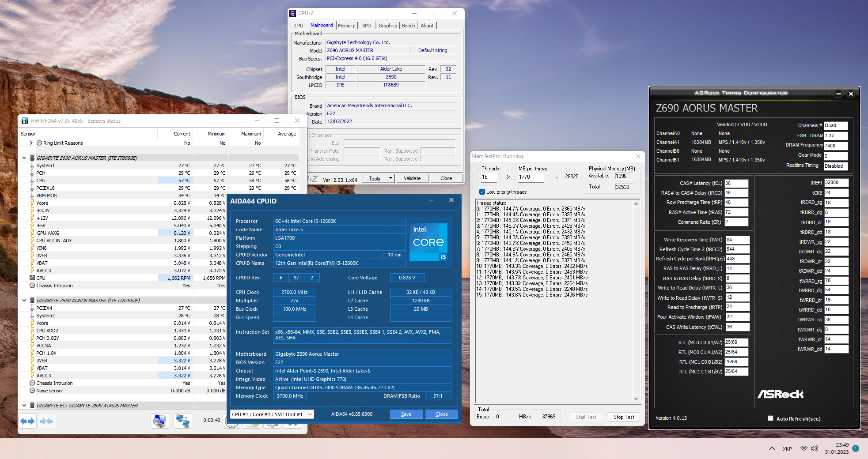Expand Ring Limit Reasons in the sensor tree
Image resolution: width=868 pixels, height=459 pixels.
(30, 143)
